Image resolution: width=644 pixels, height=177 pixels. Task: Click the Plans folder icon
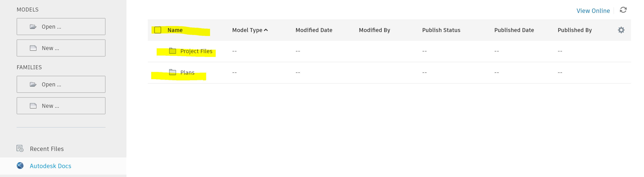172,72
